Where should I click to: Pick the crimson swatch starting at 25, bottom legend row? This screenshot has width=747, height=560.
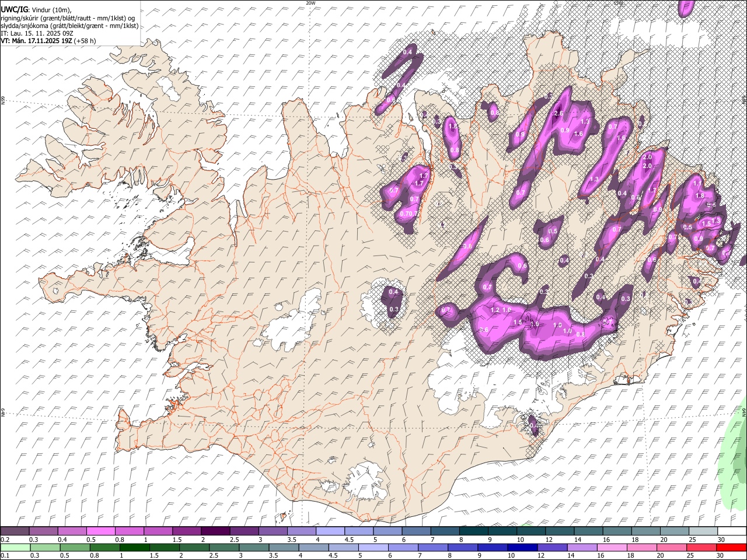[701, 547]
